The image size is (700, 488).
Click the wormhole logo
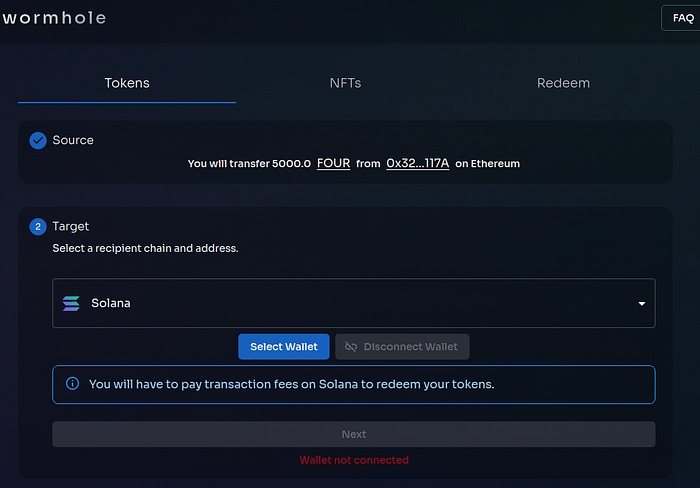54,18
